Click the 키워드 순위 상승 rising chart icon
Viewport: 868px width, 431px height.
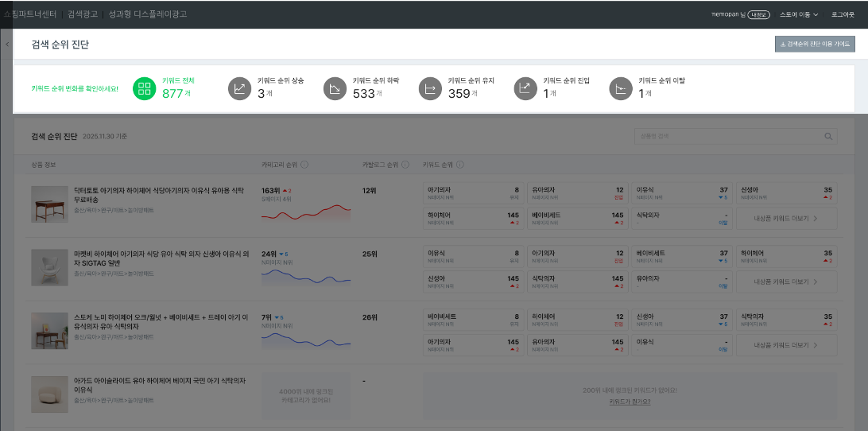[239, 89]
